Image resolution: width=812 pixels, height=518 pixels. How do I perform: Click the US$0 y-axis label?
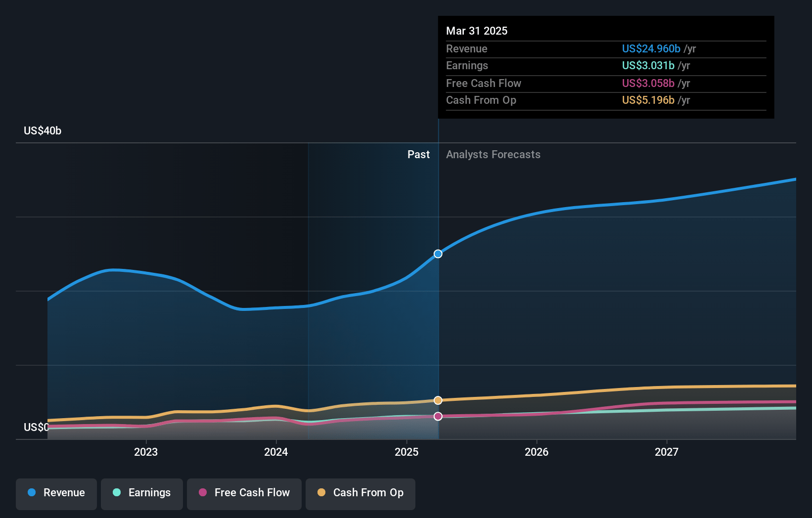pyautogui.click(x=36, y=427)
